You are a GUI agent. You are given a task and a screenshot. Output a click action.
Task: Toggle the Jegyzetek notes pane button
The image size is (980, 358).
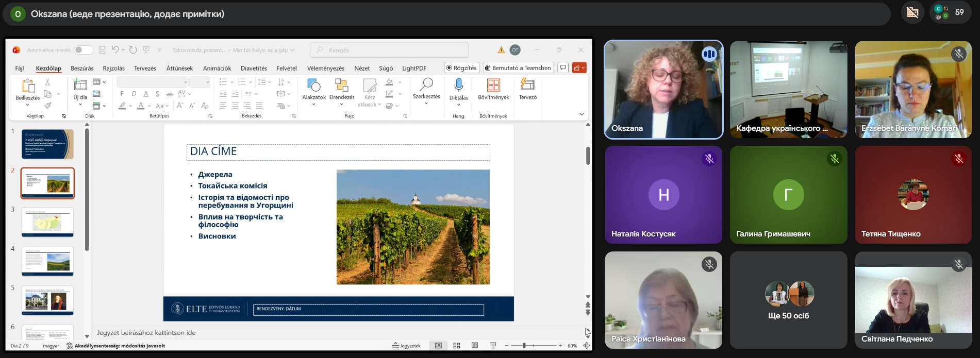(x=407, y=346)
